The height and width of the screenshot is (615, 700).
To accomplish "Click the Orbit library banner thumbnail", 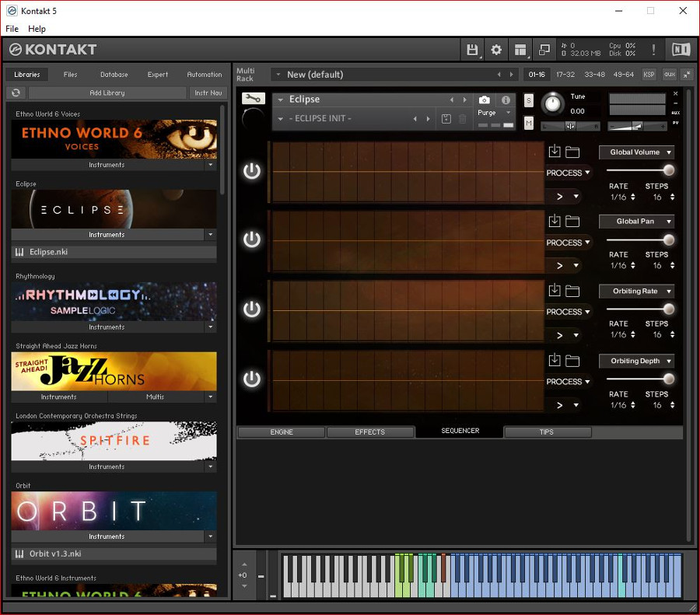I will [114, 511].
